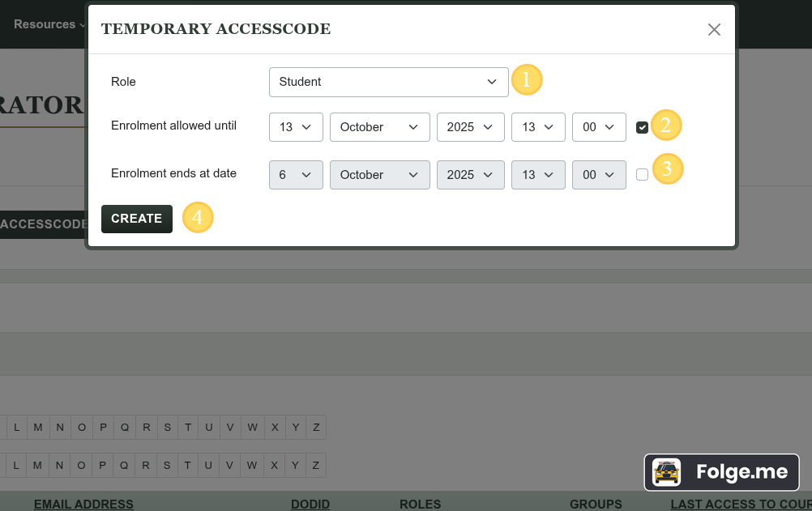This screenshot has width=812, height=511.
Task: Open day dropdown for Enrolment allowed until
Action: [296, 127]
